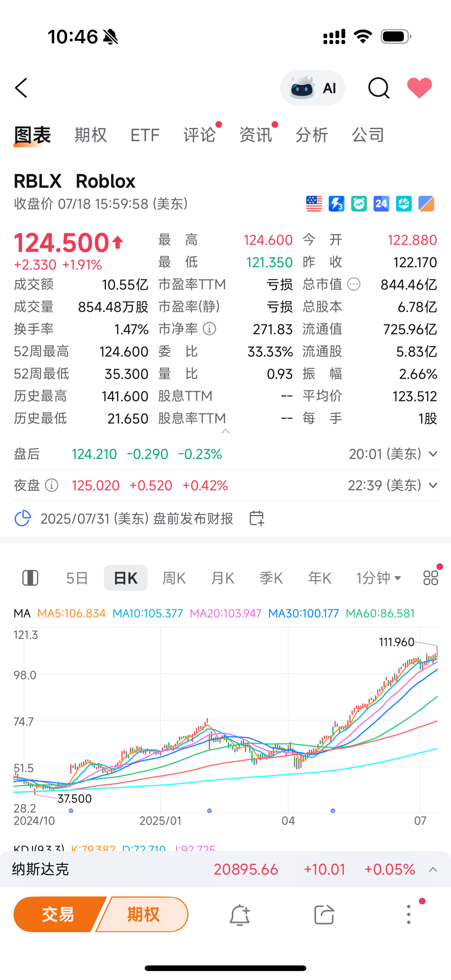451x980 pixels.
Task: Tap the 52周最高 124.600 value
Action: (124, 351)
